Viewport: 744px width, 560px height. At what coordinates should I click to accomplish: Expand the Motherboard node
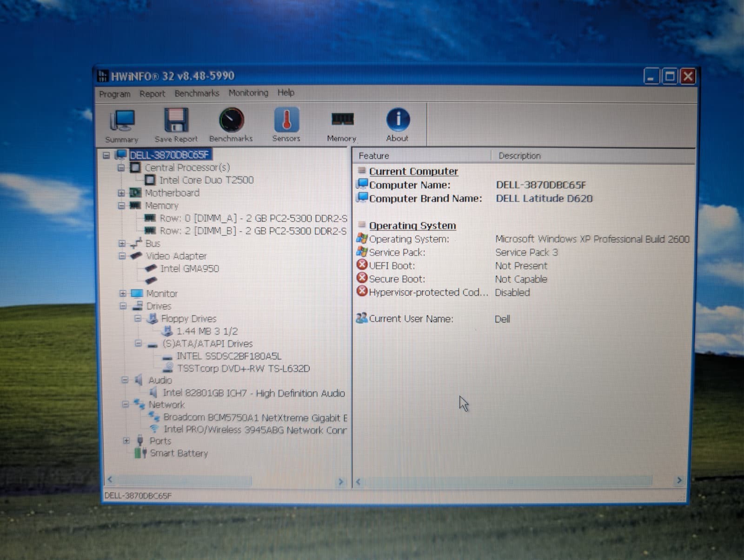[x=121, y=193]
